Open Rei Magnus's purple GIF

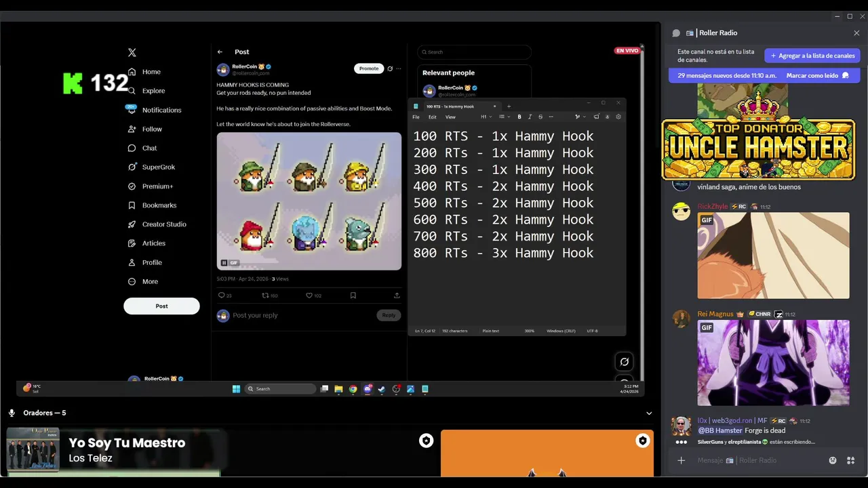[773, 363]
